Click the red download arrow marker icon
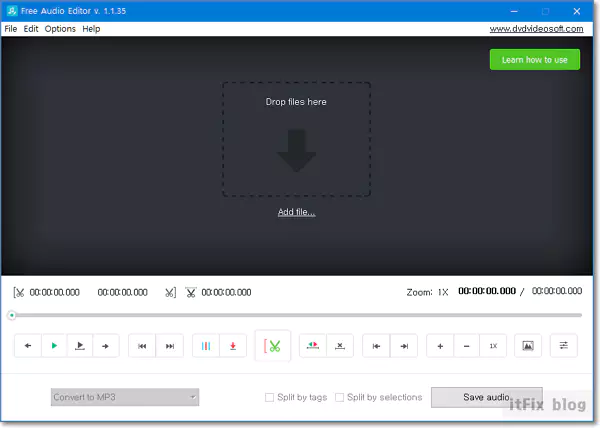This screenshot has height=428, width=600. 233,346
